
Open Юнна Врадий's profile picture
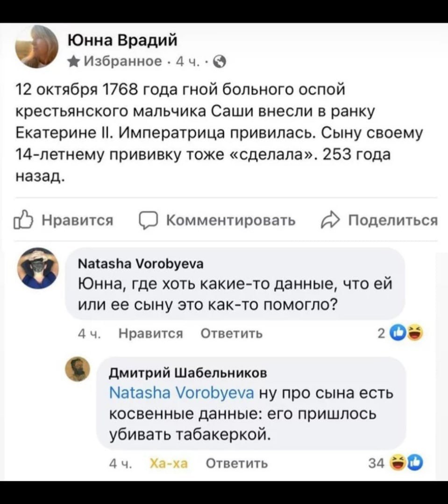pyautogui.click(x=38, y=47)
